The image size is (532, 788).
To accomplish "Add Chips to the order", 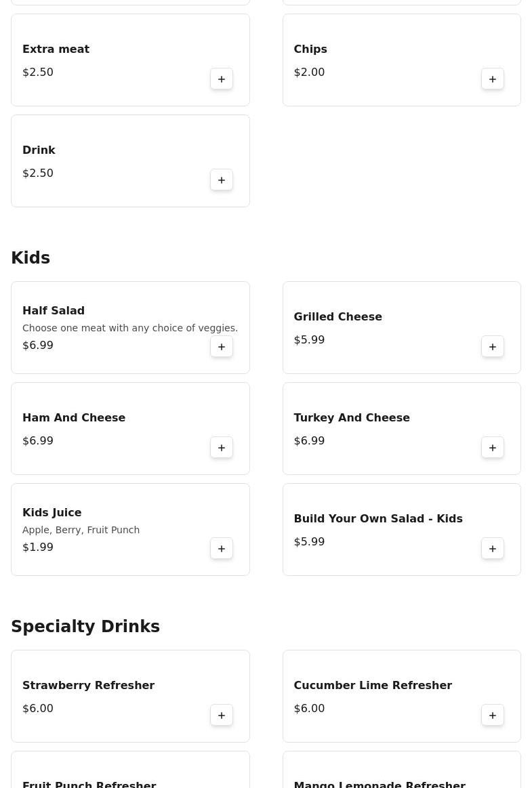I will 493,79.
